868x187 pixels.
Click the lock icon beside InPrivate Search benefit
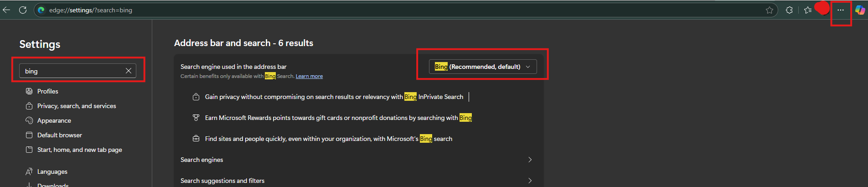click(196, 97)
